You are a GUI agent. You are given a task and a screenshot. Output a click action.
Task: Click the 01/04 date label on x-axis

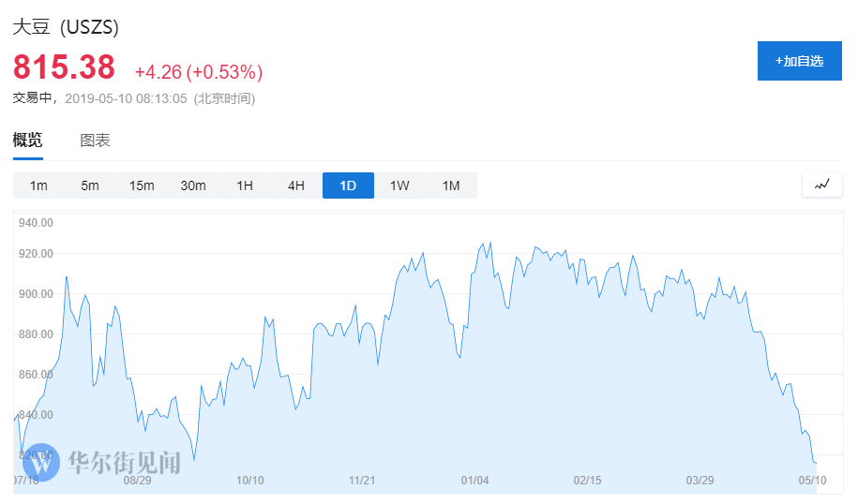point(475,481)
